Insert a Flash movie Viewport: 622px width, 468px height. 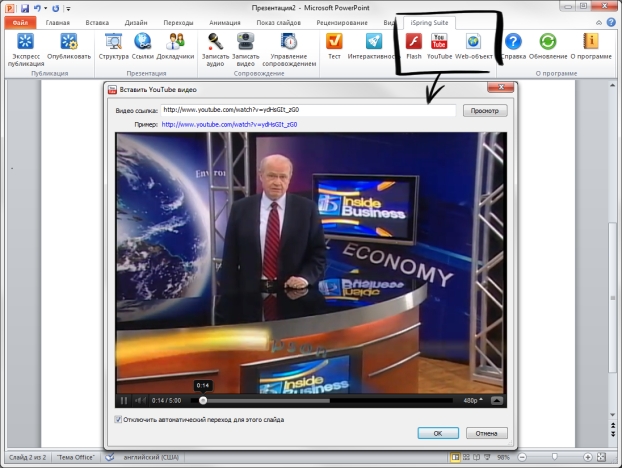click(414, 46)
